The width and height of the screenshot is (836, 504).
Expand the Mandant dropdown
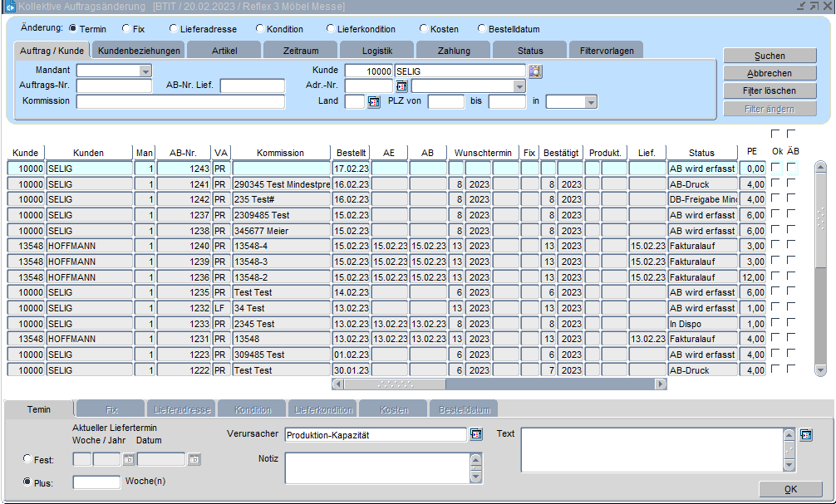click(x=145, y=71)
